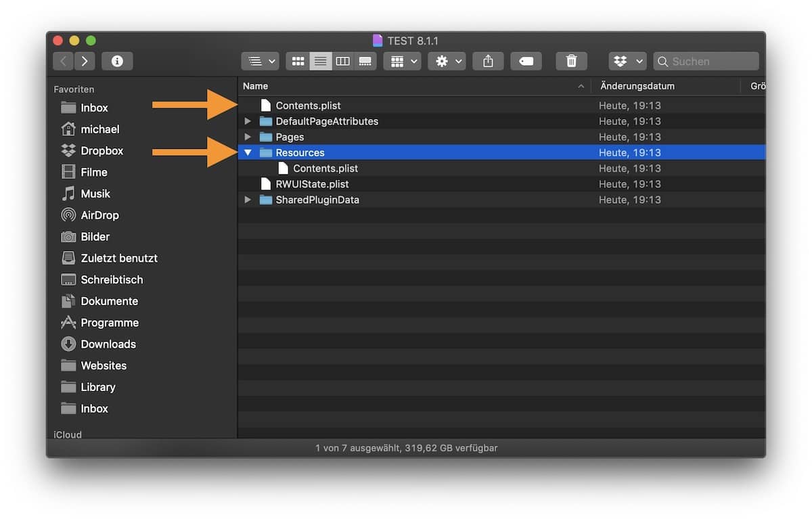Open Schreibtisch in the sidebar
This screenshot has width=812, height=519.
pyautogui.click(x=101, y=279)
